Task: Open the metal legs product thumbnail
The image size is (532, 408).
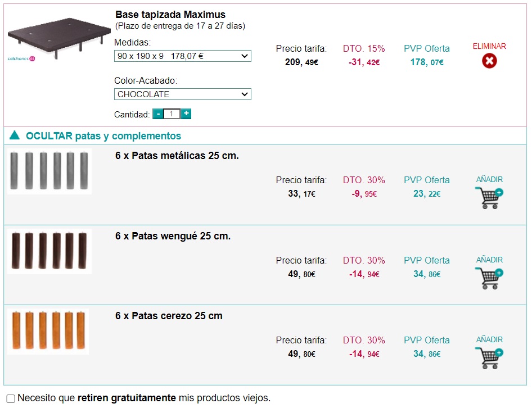Action: coord(49,172)
